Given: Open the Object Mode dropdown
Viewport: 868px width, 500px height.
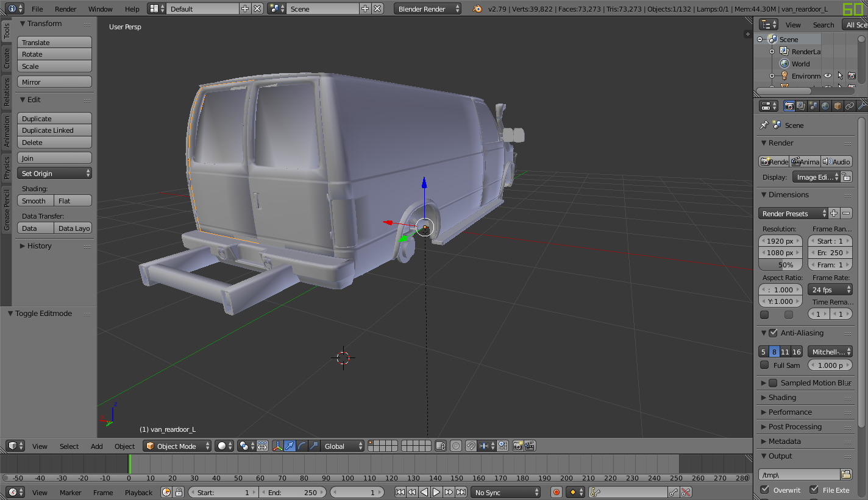Looking at the screenshot, I should point(177,446).
